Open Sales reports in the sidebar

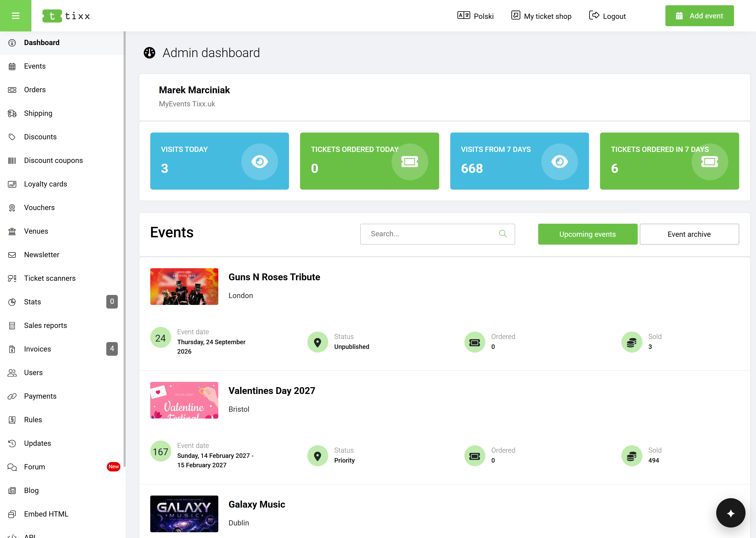pyautogui.click(x=62, y=326)
